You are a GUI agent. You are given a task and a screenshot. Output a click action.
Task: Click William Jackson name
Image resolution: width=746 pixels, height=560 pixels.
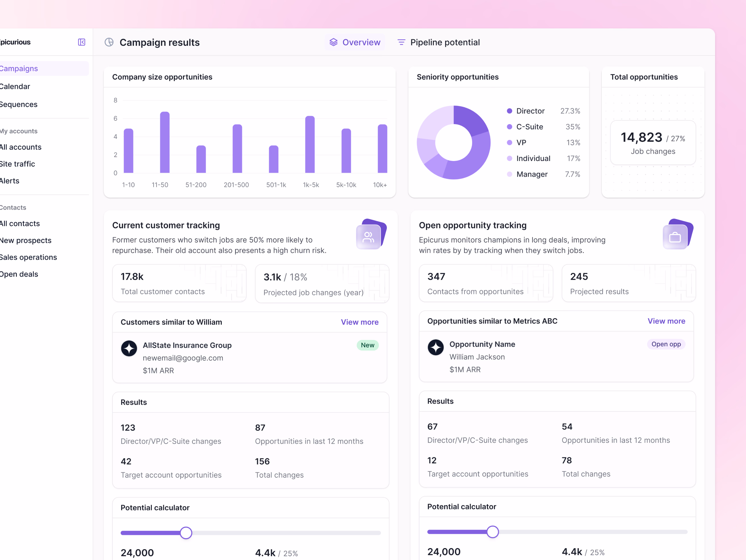(x=477, y=357)
